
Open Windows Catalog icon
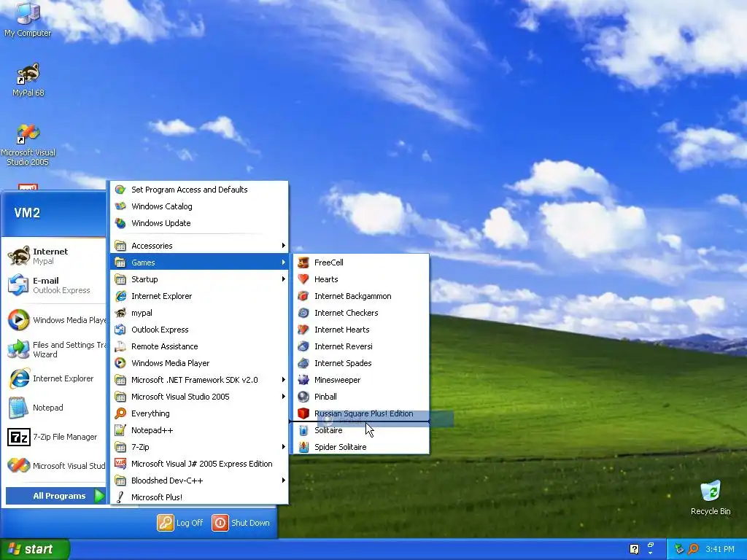tap(120, 206)
